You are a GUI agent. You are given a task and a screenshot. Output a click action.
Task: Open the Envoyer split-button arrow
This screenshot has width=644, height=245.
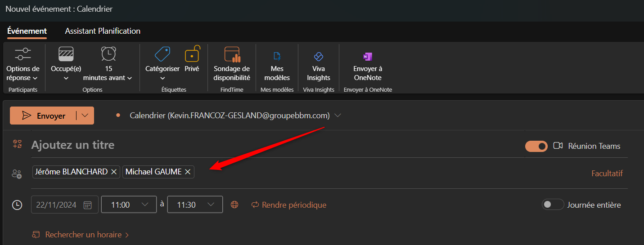(85, 116)
